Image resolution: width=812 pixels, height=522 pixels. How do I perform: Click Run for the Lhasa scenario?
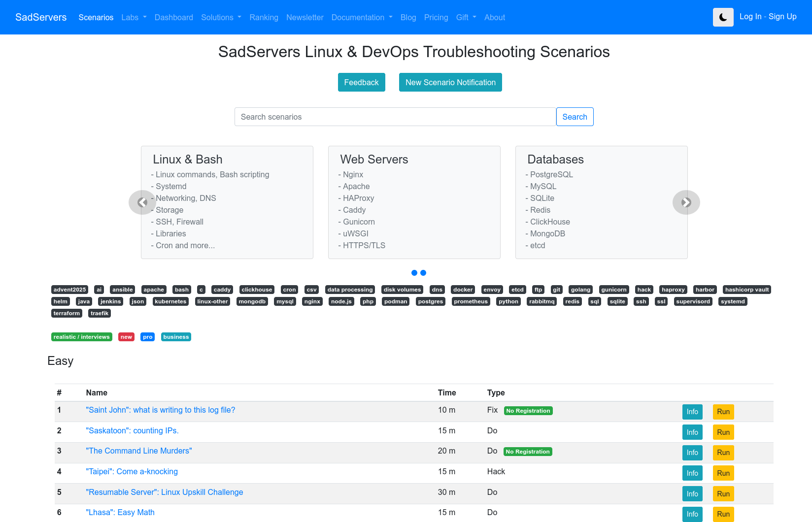pyautogui.click(x=723, y=514)
